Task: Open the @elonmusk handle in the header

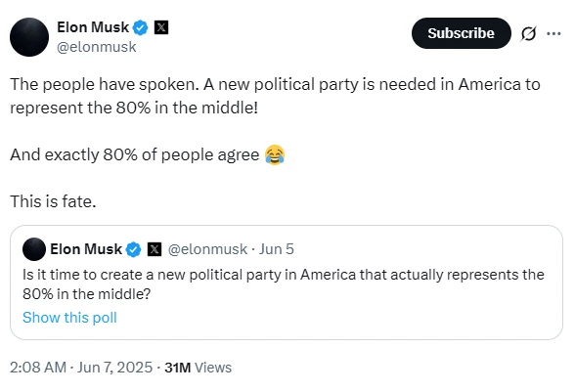Action: click(x=97, y=47)
